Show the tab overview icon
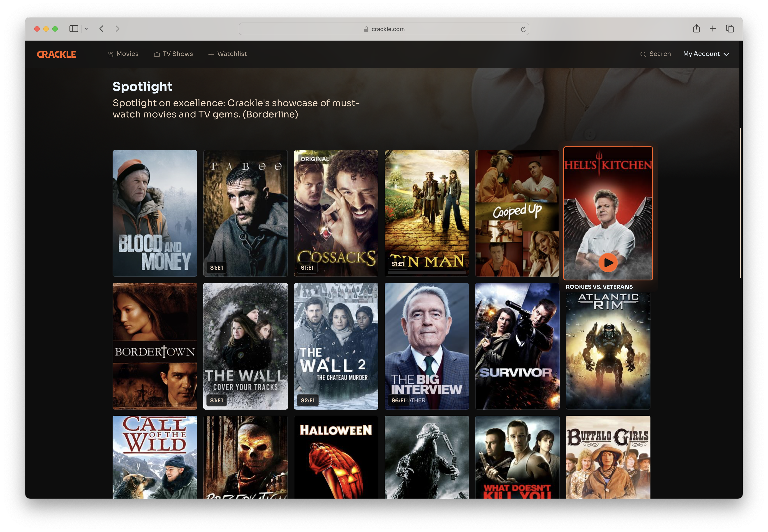The height and width of the screenshot is (532, 768). [730, 29]
